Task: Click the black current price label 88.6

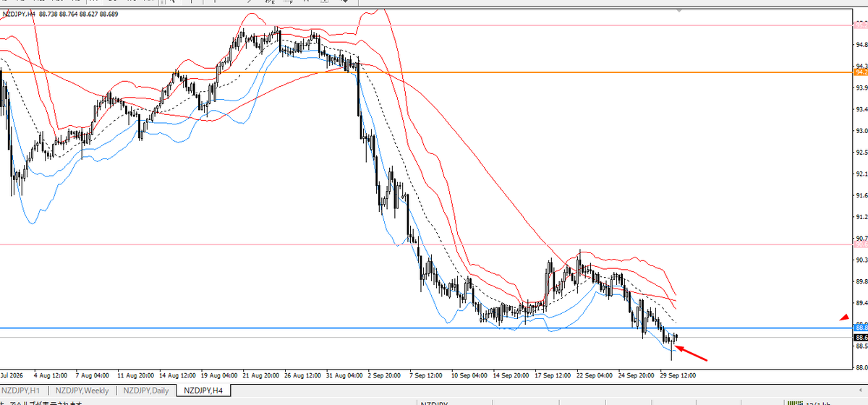Action: click(861, 338)
